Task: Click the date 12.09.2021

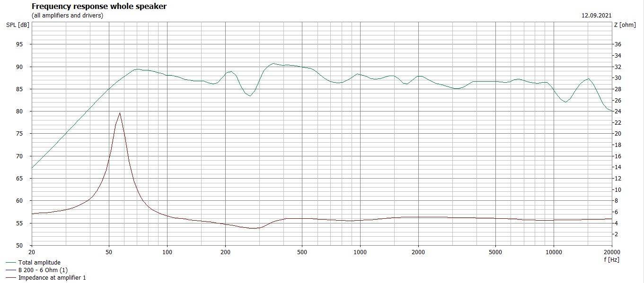Action: click(x=597, y=16)
